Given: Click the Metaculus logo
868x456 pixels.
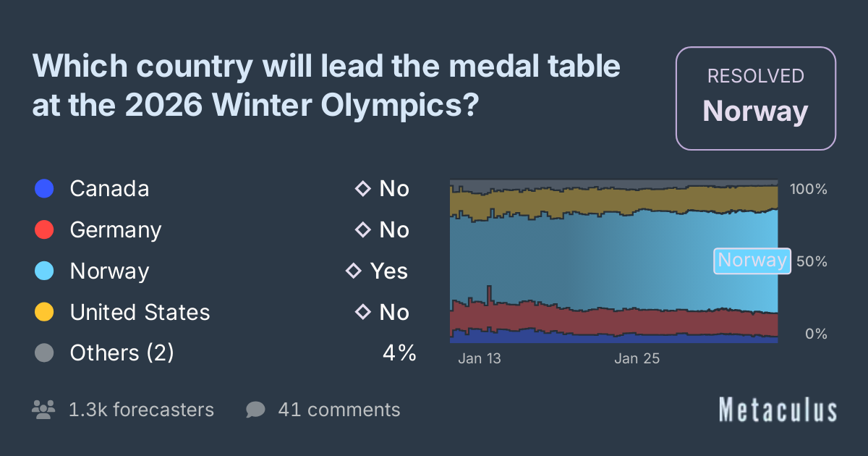Looking at the screenshot, I should tap(778, 410).
